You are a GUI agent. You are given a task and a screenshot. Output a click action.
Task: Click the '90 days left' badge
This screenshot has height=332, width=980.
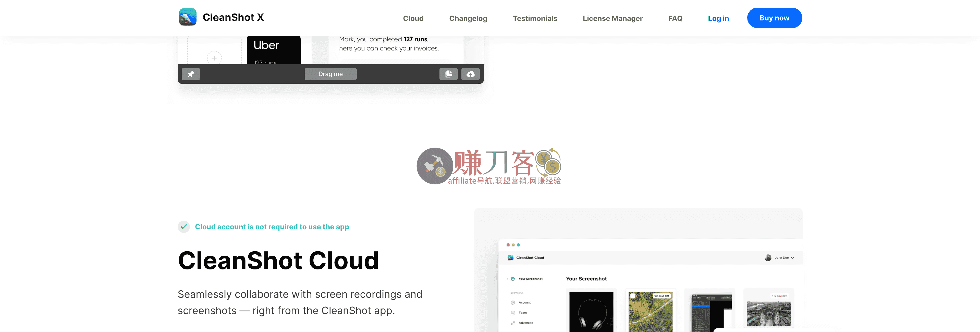[x=661, y=296]
